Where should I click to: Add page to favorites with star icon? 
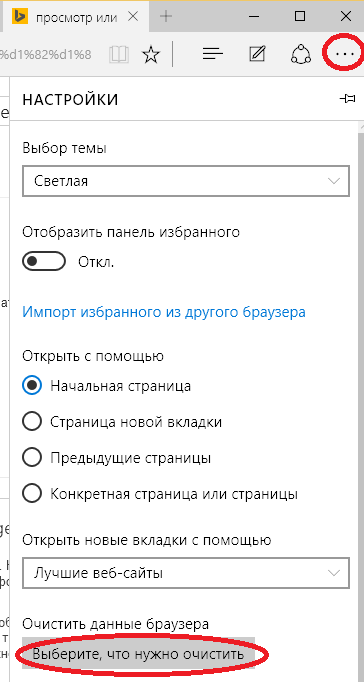151,54
